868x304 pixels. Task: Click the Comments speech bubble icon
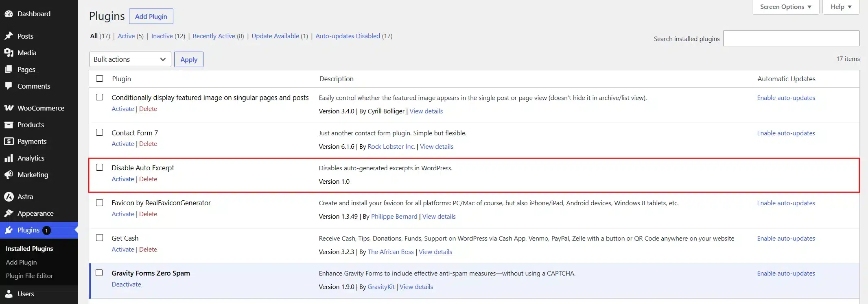tap(9, 86)
